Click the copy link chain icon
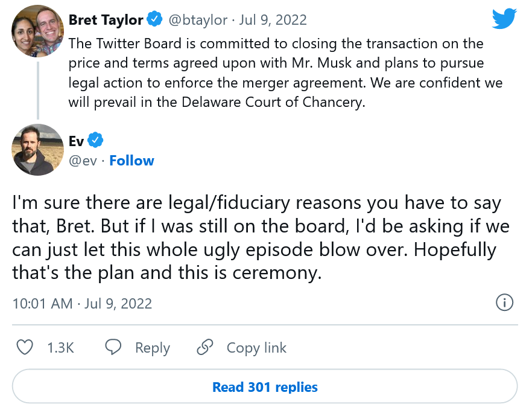532x413 pixels. [x=206, y=348]
